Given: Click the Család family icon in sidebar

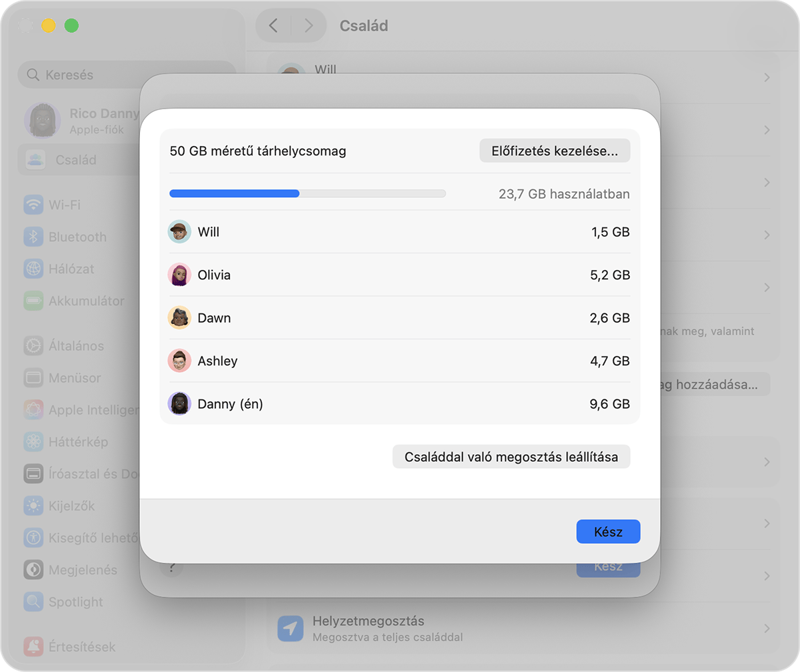Looking at the screenshot, I should pyautogui.click(x=35, y=160).
